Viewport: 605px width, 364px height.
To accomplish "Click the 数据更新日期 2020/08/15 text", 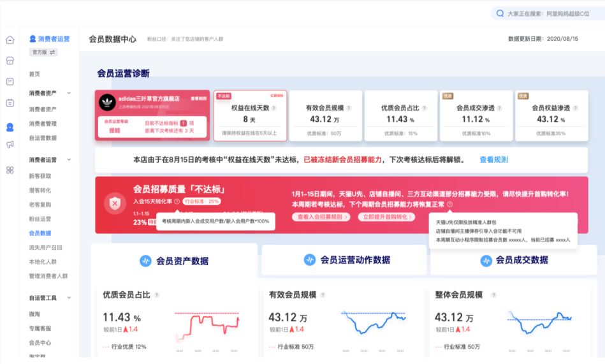I will coord(543,39).
